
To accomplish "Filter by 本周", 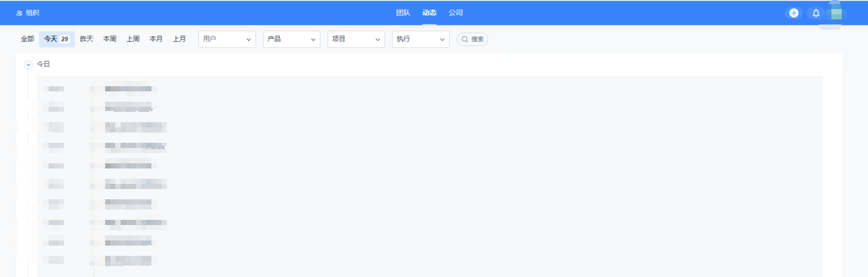I will coord(110,39).
